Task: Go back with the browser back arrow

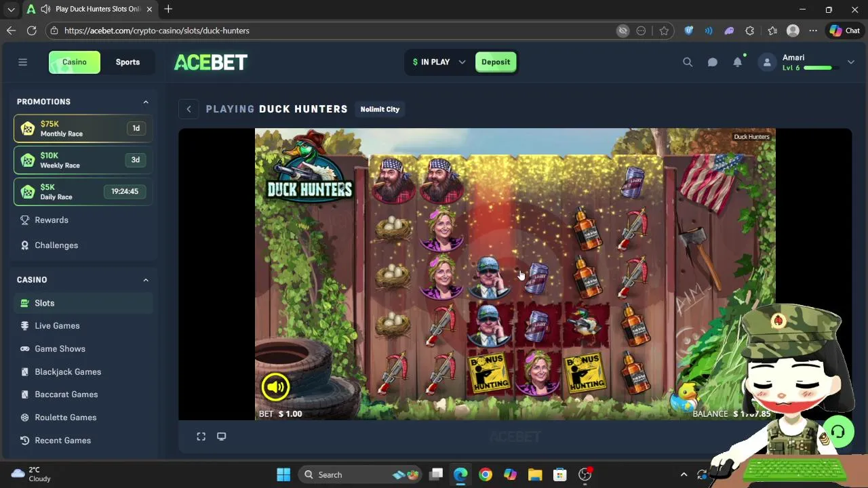Action: coord(11,30)
